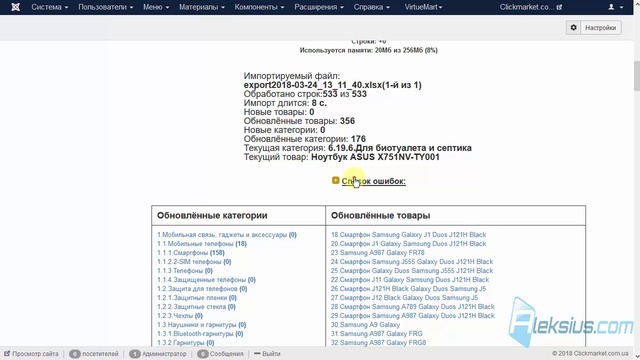This screenshot has height=360, width=640.
Task: Open product 30.Samsung A9 Galaxy
Action: (x=365, y=324)
